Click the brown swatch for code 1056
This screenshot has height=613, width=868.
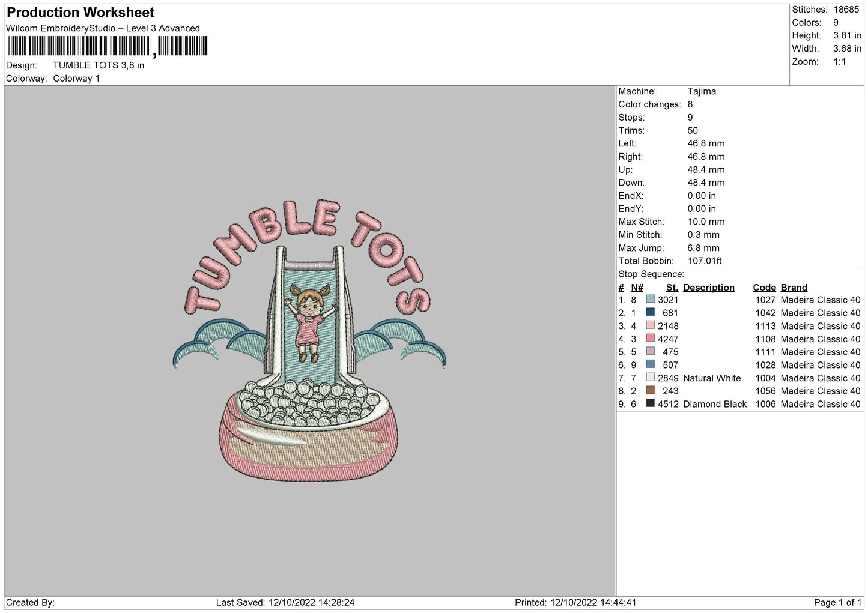coord(650,390)
